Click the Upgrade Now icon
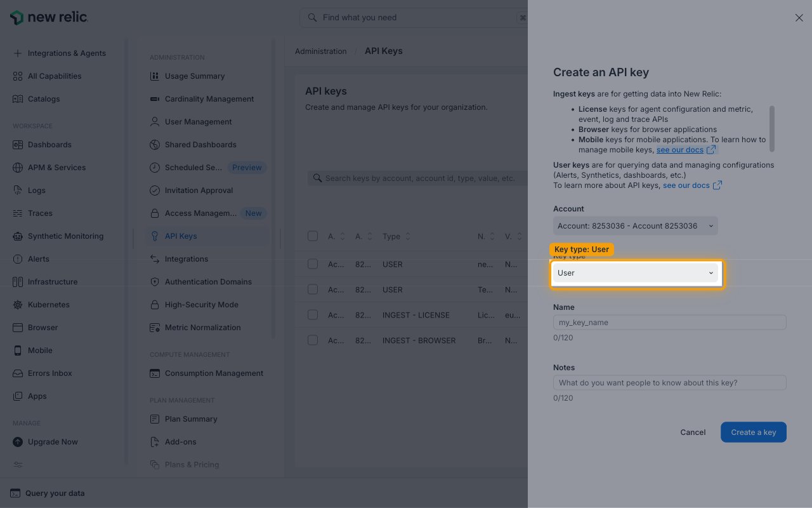This screenshot has width=812, height=508. 18,442
